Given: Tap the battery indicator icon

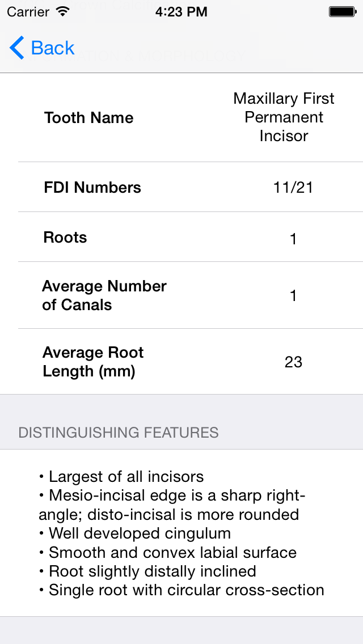Looking at the screenshot, I should [x=342, y=11].
